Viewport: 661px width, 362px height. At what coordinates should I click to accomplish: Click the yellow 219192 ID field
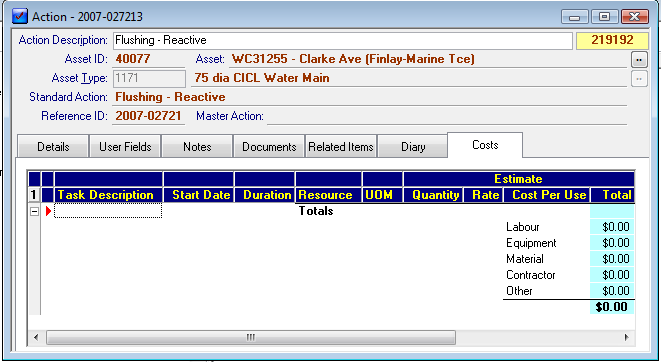[612, 40]
